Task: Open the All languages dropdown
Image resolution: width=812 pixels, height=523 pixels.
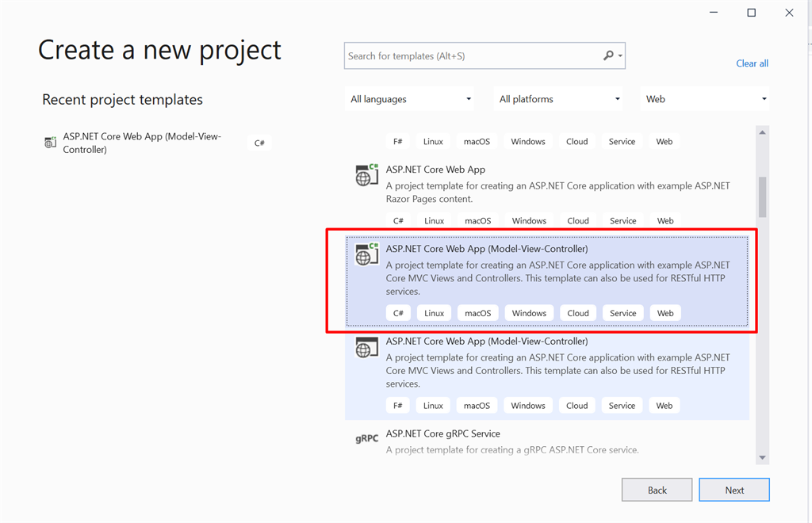Action: 409,98
